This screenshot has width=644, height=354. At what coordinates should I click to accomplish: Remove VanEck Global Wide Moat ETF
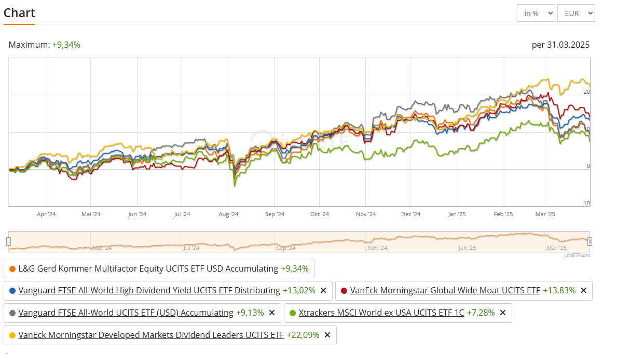click(583, 290)
